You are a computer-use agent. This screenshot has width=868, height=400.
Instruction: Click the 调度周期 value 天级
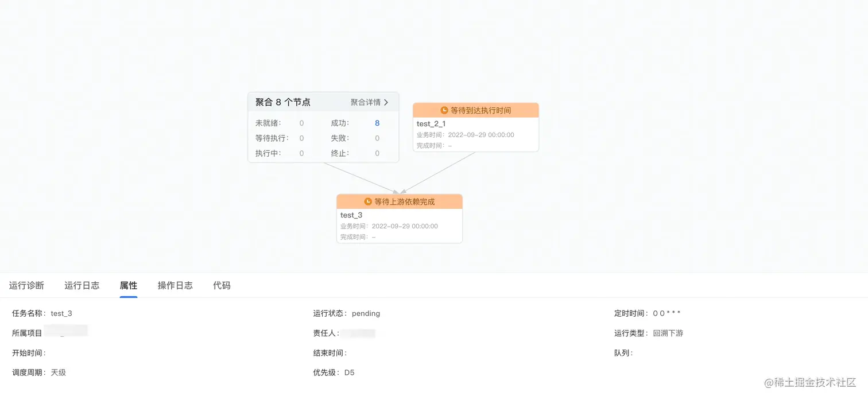[59, 372]
